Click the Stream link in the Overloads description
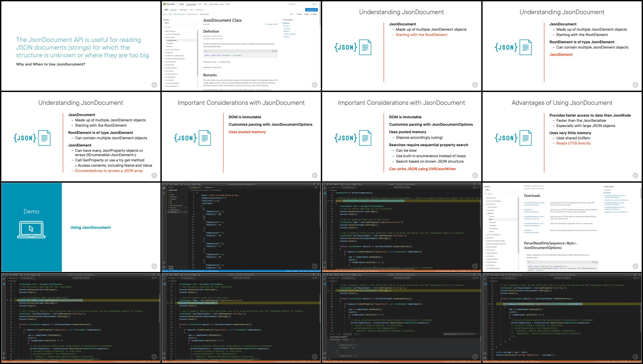 pos(558,209)
